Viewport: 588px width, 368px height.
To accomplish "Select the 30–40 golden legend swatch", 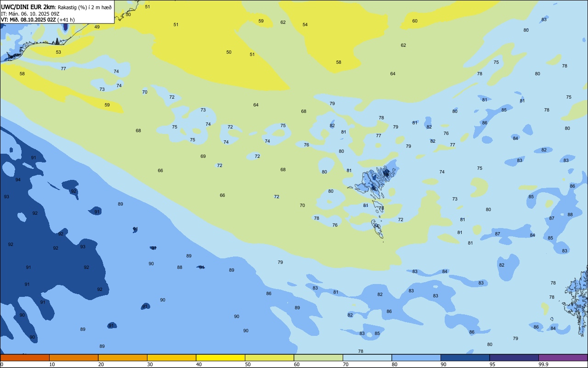I will pos(171,357).
